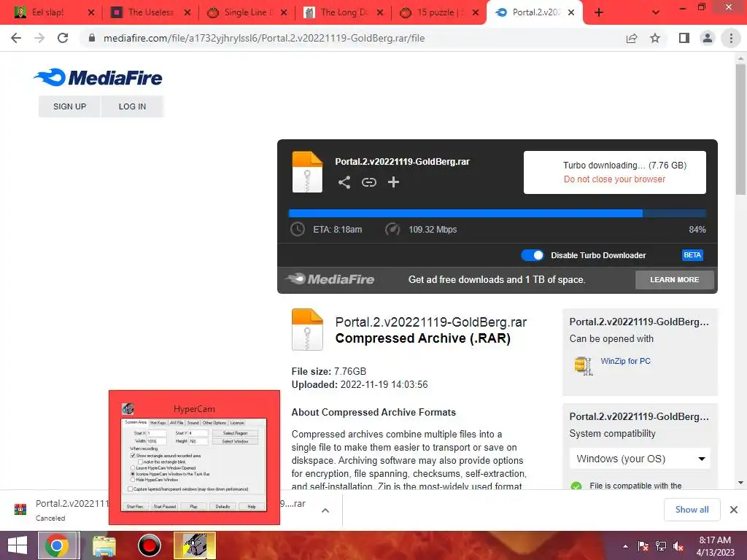Click the HyperCam taskbar button
Image resolution: width=747 pixels, height=560 pixels.
[194, 545]
